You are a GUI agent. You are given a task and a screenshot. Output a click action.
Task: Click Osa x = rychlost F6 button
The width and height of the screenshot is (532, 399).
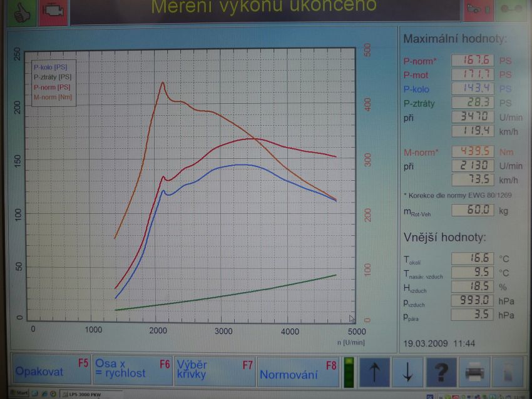pos(132,370)
